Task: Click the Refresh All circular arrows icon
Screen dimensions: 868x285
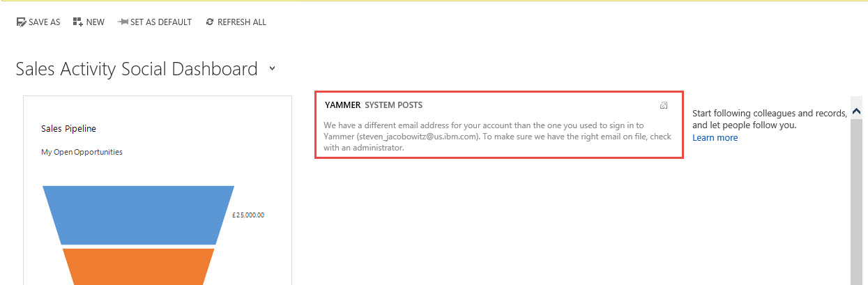Action: point(210,22)
